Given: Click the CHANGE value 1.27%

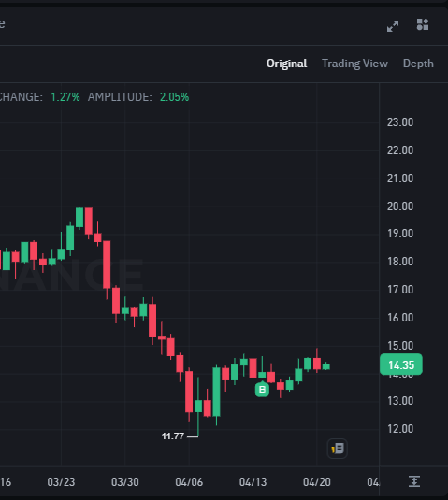Looking at the screenshot, I should pos(65,97).
